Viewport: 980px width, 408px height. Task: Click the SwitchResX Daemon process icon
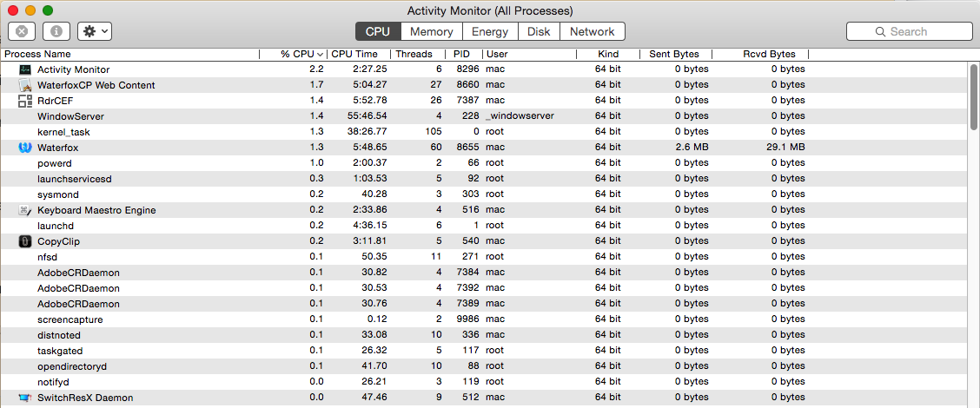point(25,398)
